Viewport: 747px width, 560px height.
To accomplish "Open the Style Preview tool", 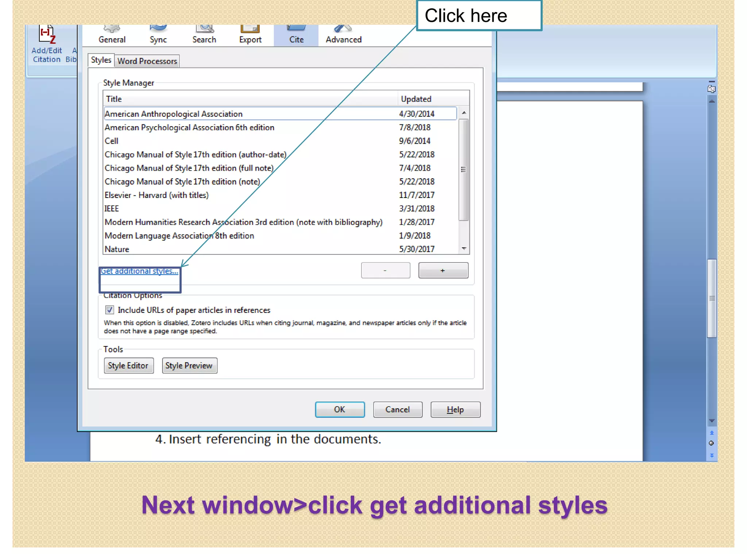I will 189,366.
